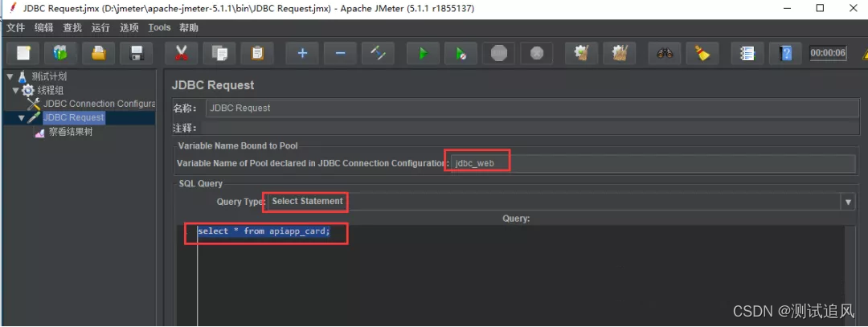Collapse the JDBC Request tree node arrow
The width and height of the screenshot is (868, 327).
(x=22, y=118)
